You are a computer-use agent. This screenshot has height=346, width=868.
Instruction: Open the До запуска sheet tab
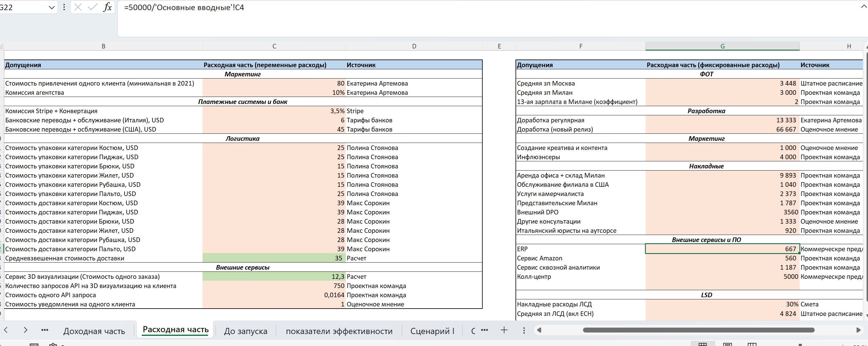pos(246,331)
